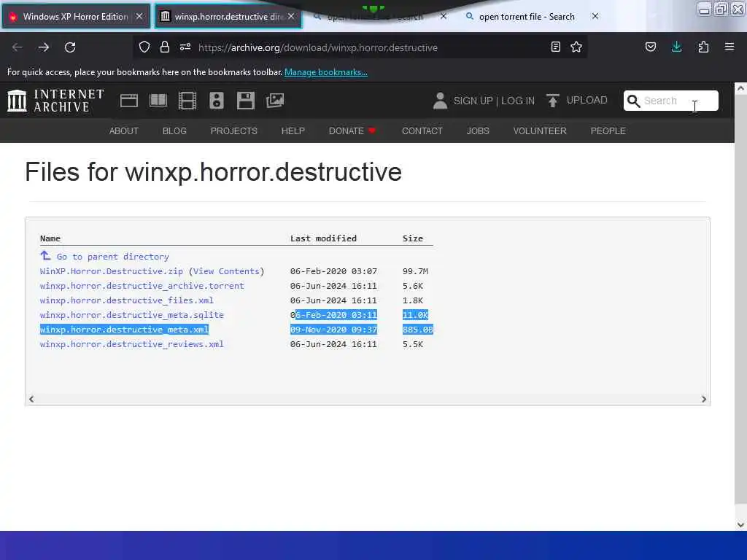Close the Windows XP Horror Edition tab
The width and height of the screenshot is (747, 560).
(139, 16)
